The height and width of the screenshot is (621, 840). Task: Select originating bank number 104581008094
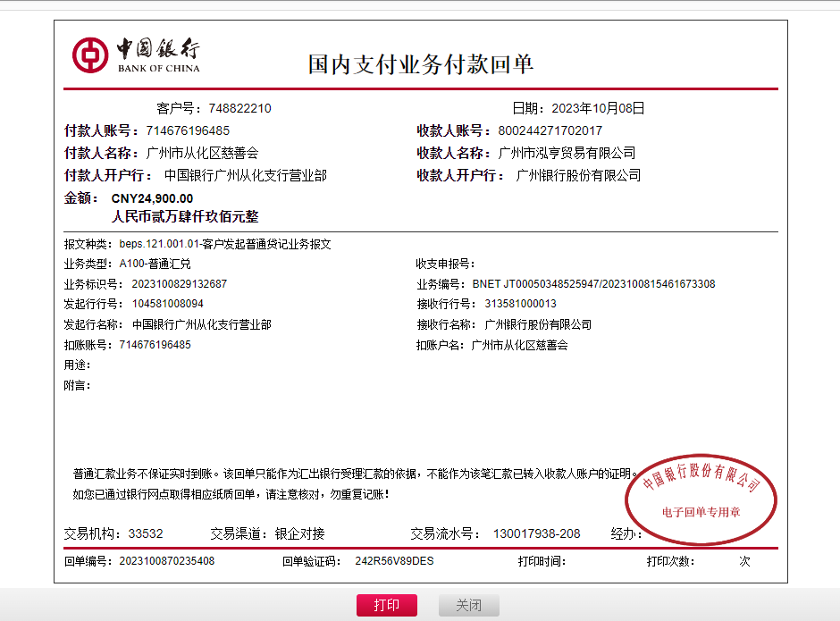click(x=168, y=304)
